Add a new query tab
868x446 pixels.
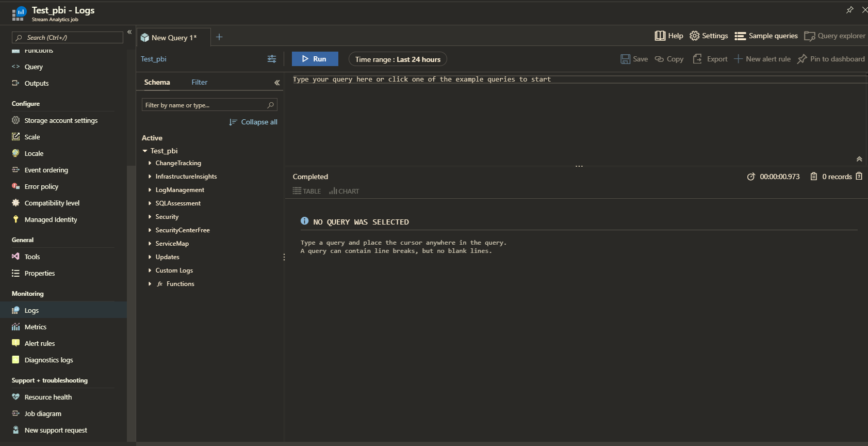coord(219,37)
